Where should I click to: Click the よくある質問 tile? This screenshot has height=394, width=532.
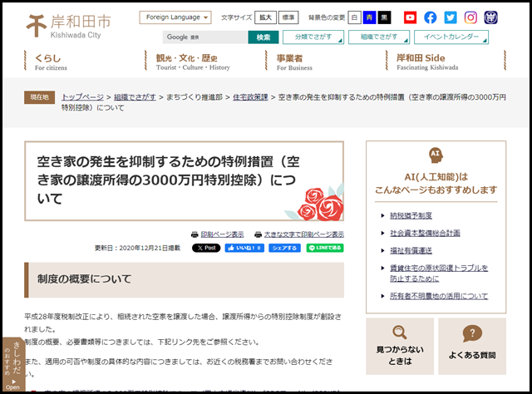tap(472, 346)
